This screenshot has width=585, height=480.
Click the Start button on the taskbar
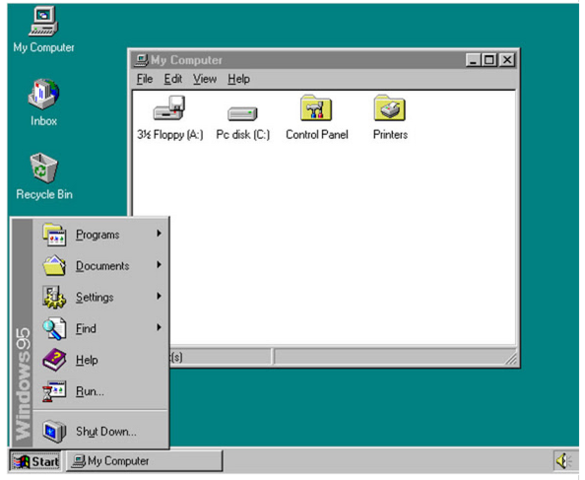coord(36,461)
